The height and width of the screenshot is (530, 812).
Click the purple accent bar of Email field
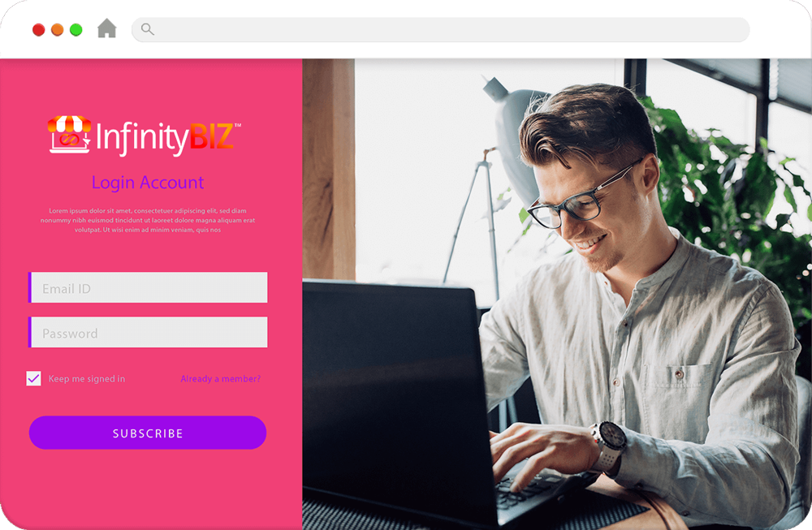[x=29, y=287]
